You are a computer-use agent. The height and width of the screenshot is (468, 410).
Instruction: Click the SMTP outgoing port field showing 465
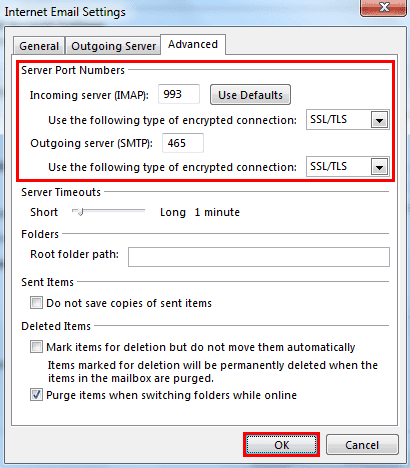[183, 143]
